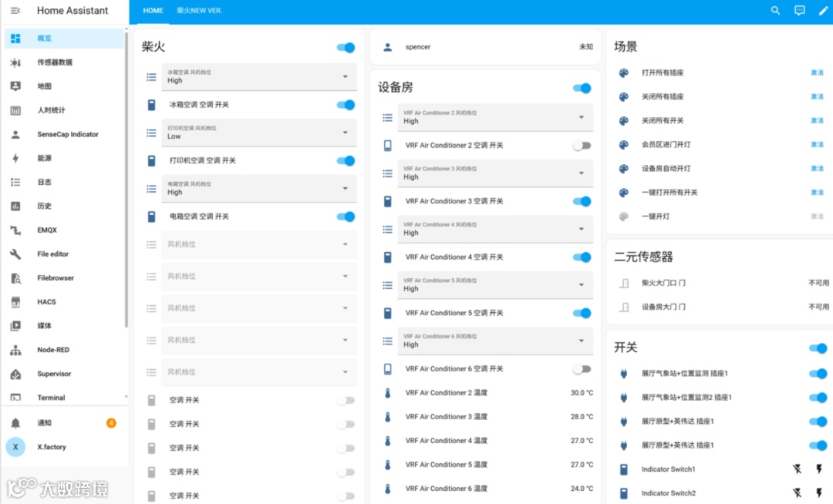Open 电箱空调 风机档位 dropdown
This screenshot has width=833, height=504.
259,188
